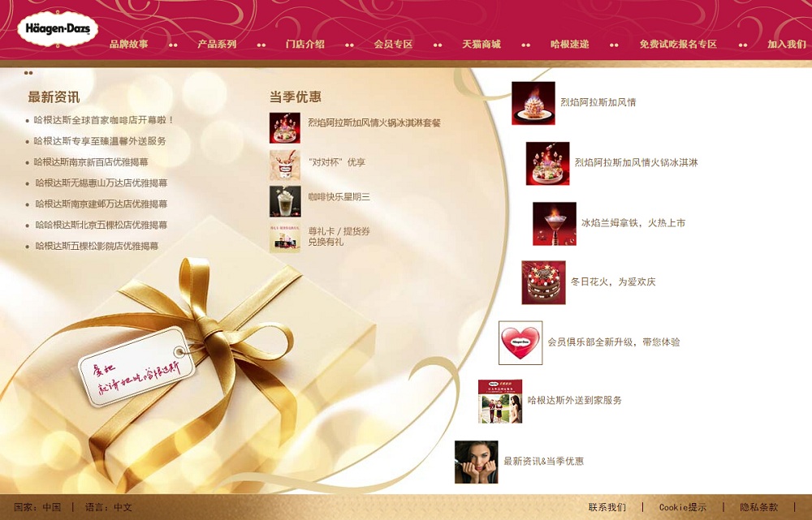This screenshot has width=812, height=520.
Task: Select 国家：中国 in footer
Action: click(37, 507)
